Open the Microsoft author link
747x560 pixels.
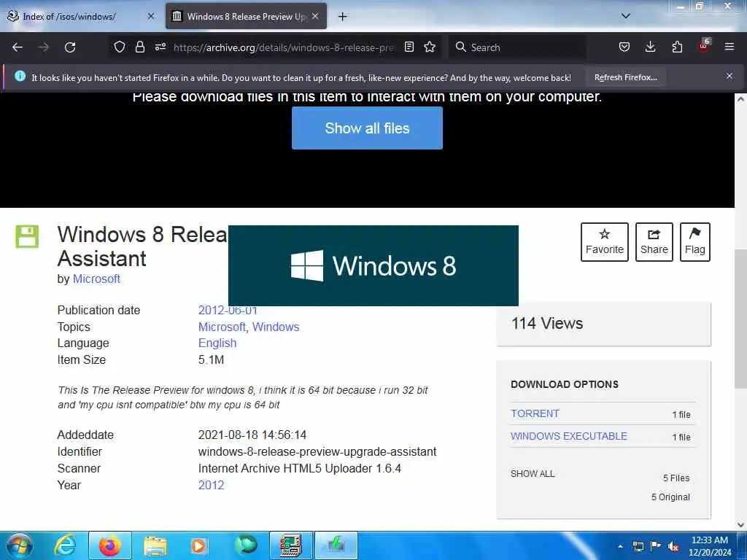(x=96, y=279)
